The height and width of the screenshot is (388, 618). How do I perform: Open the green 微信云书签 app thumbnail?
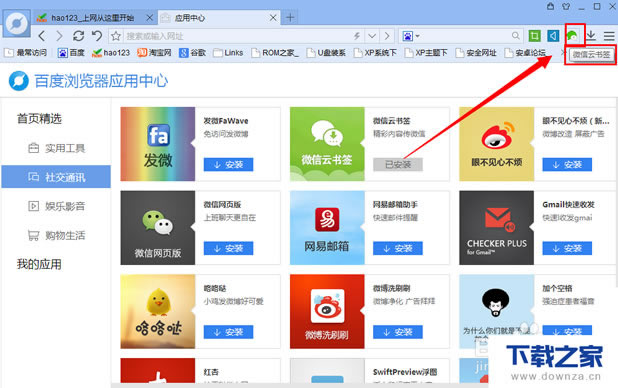coord(327,144)
